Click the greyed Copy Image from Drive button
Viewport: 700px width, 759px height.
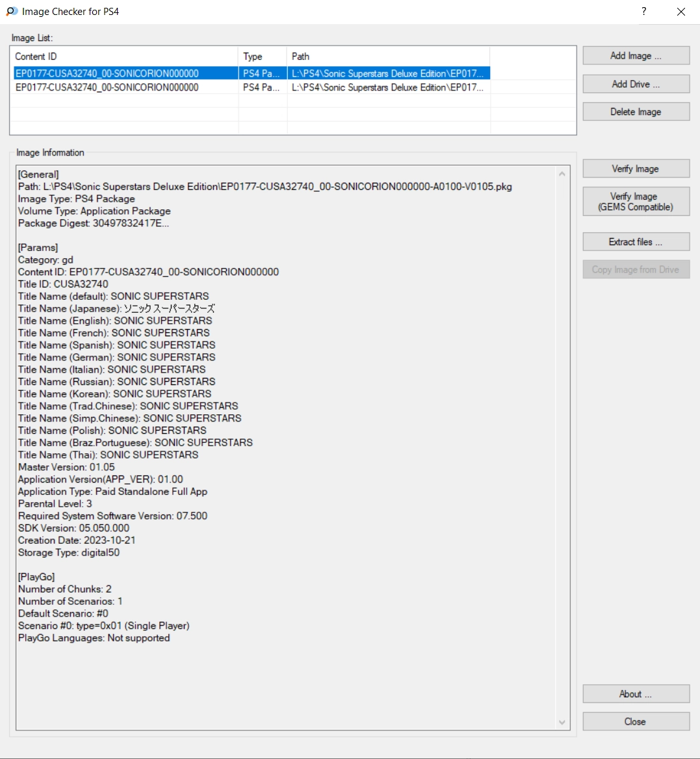tap(636, 270)
